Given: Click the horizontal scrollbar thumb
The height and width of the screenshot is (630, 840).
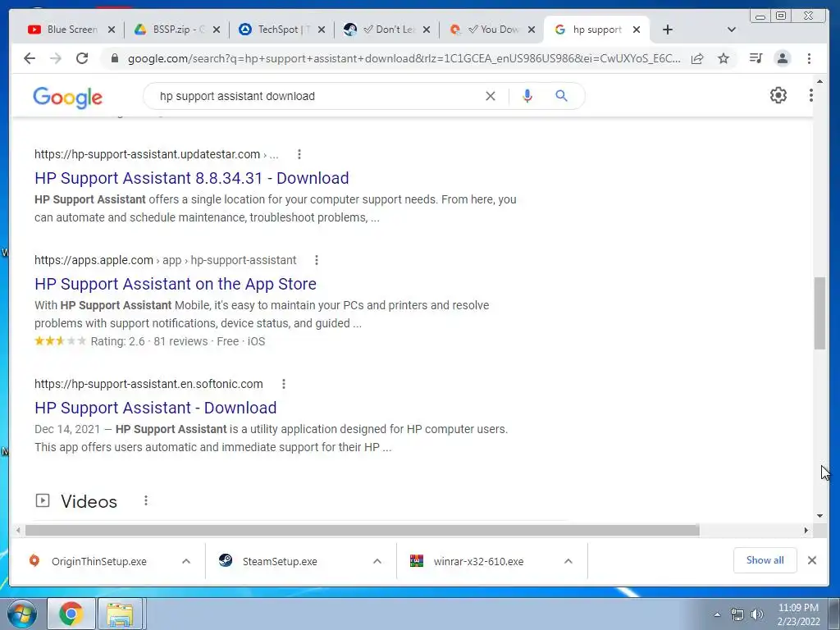Looking at the screenshot, I should 362,531.
